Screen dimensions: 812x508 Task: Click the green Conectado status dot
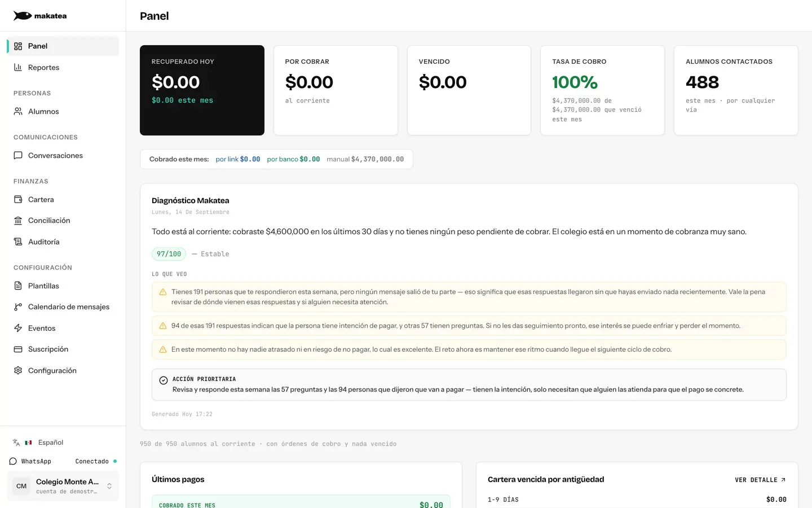[x=115, y=461]
